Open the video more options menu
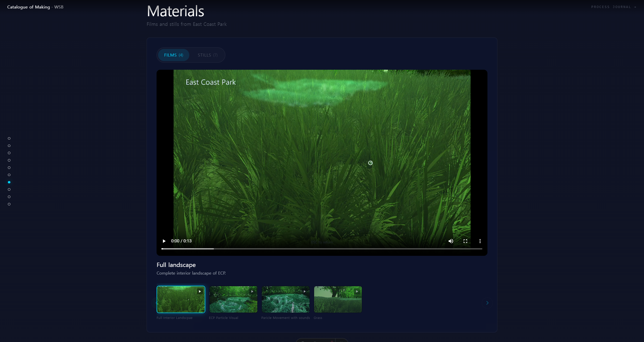The height and width of the screenshot is (342, 644). (480, 241)
